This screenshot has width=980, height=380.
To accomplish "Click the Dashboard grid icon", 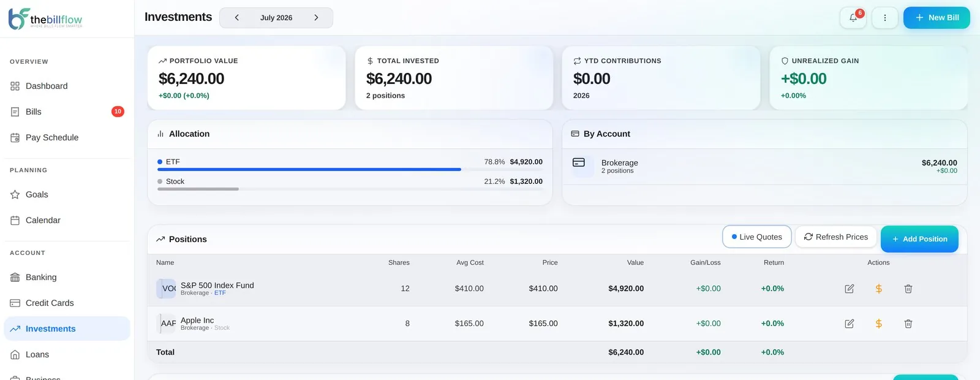I will tap(15, 86).
